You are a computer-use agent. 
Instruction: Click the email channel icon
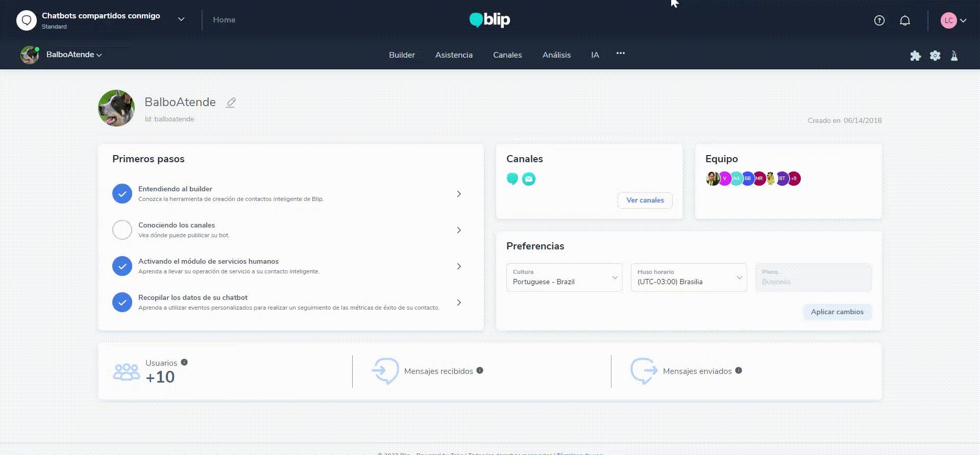tap(529, 179)
